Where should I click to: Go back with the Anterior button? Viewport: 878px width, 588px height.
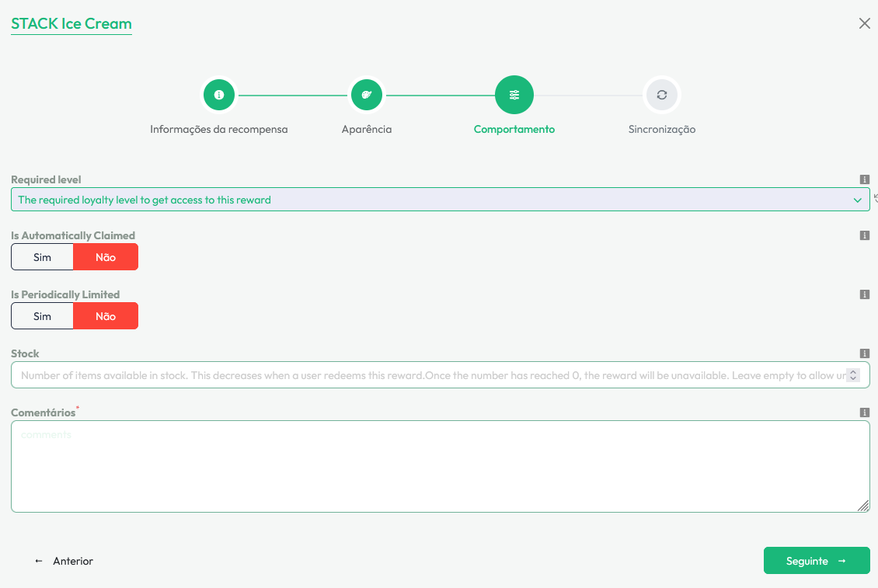click(x=64, y=561)
